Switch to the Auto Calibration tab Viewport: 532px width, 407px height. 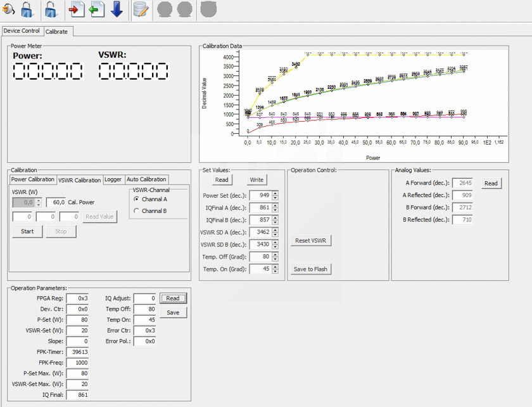pos(146,179)
